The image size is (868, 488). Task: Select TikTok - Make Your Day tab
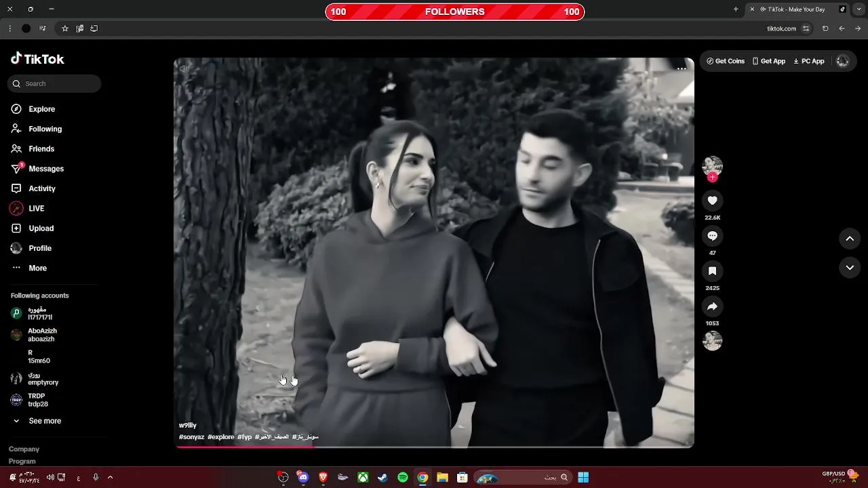pyautogui.click(x=796, y=9)
